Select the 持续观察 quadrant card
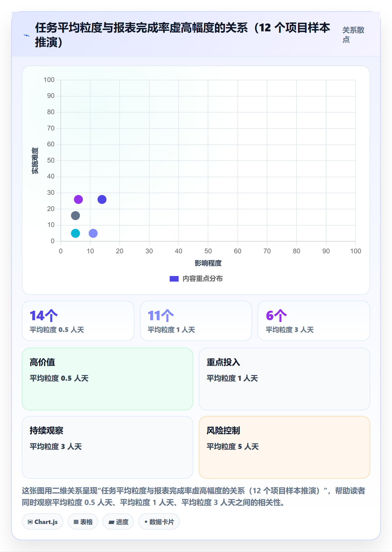 (108, 447)
